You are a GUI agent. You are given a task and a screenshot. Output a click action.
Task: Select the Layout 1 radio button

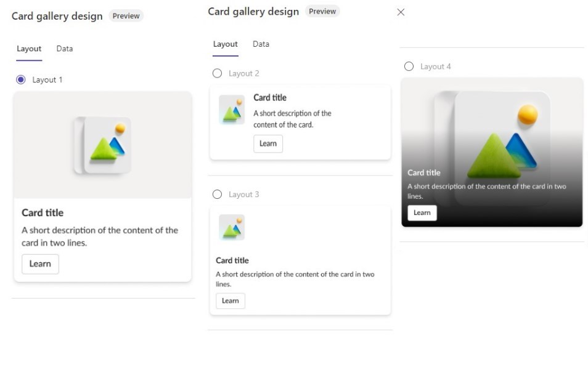coord(21,79)
